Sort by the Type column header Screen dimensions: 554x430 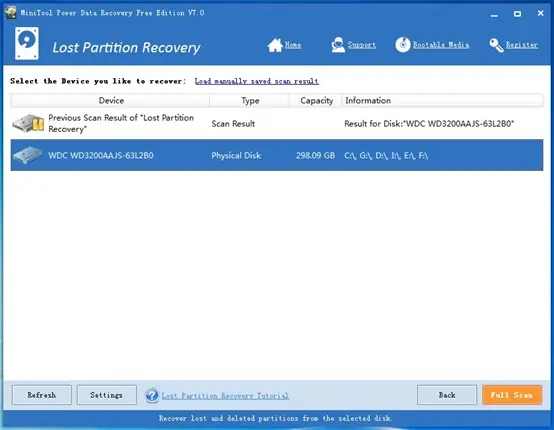pyautogui.click(x=250, y=100)
